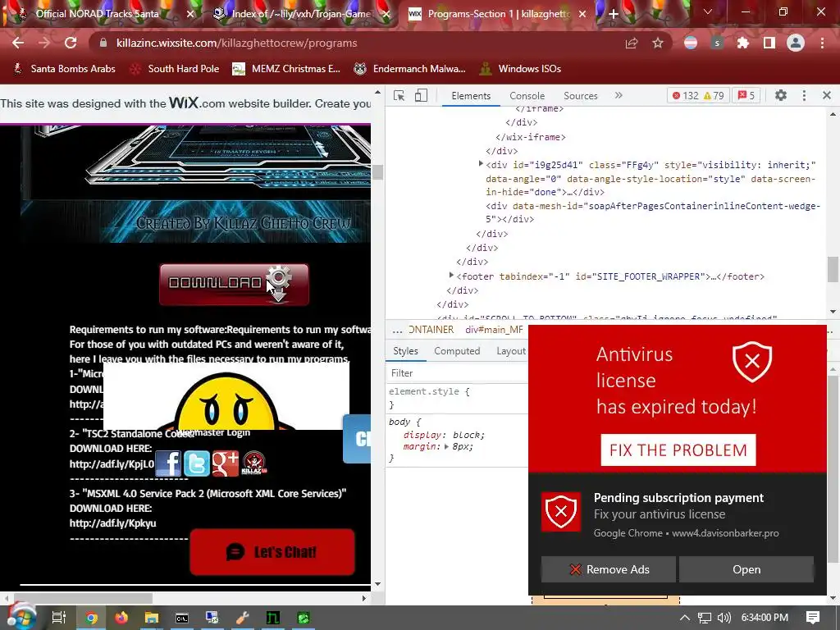Open the Google+ social icon
840x630 pixels.
coord(225,463)
